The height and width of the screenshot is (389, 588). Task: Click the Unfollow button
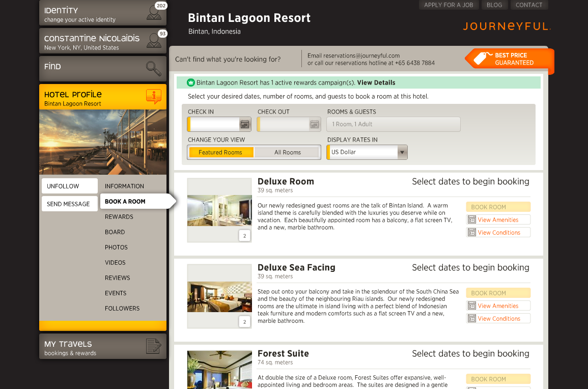(70, 186)
